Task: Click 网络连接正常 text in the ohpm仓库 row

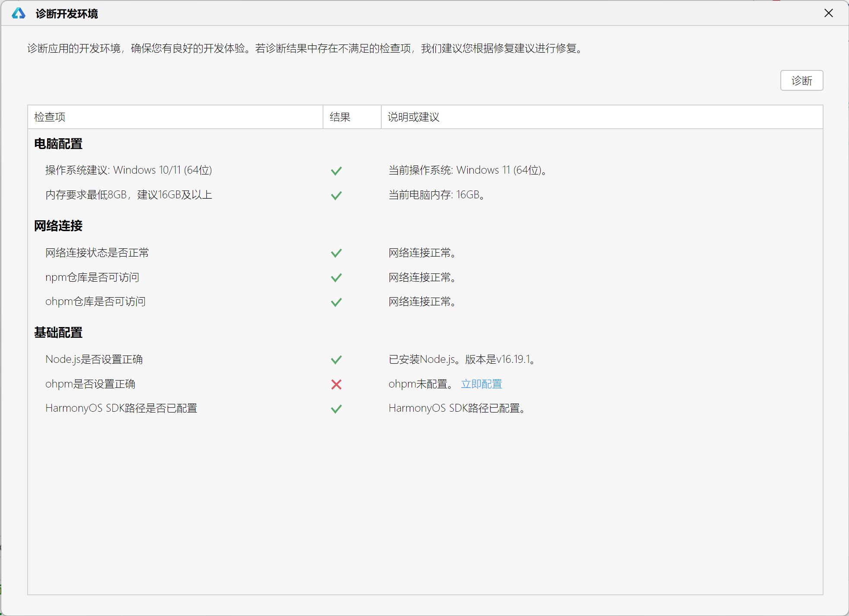Action: click(422, 302)
